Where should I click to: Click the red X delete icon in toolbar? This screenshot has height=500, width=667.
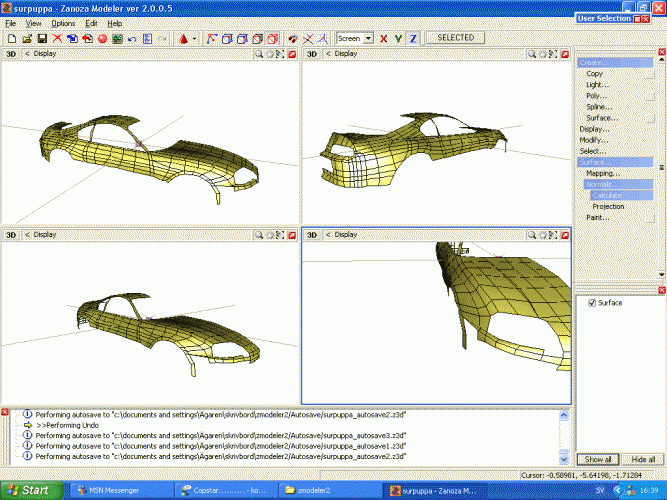tap(58, 38)
